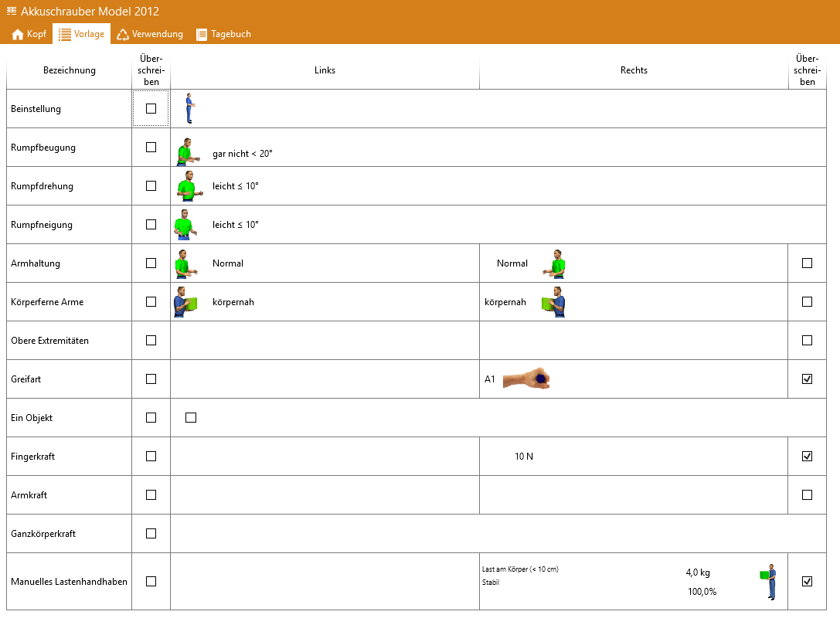Click the Links column header
840x625 pixels.
(325, 70)
